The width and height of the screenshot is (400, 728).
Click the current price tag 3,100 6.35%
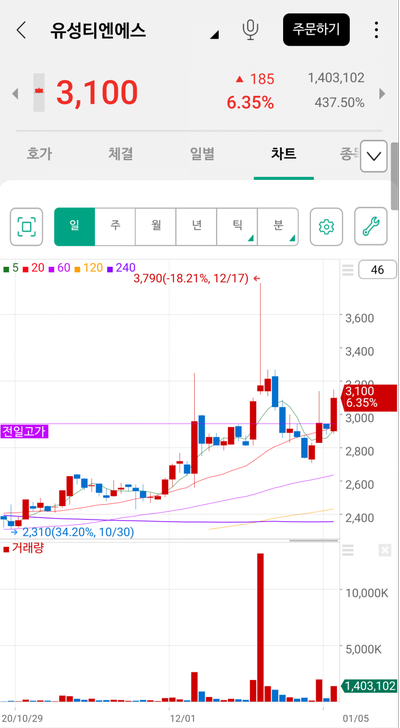(x=370, y=397)
